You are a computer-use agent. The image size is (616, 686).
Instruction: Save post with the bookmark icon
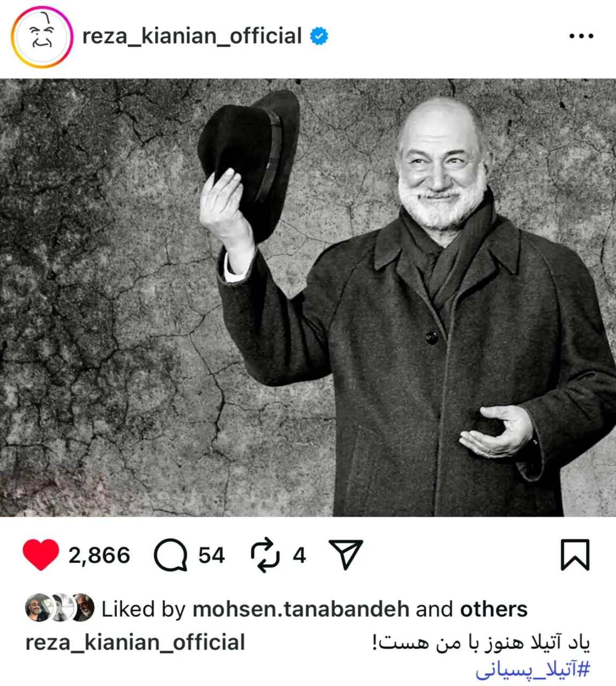point(575,555)
